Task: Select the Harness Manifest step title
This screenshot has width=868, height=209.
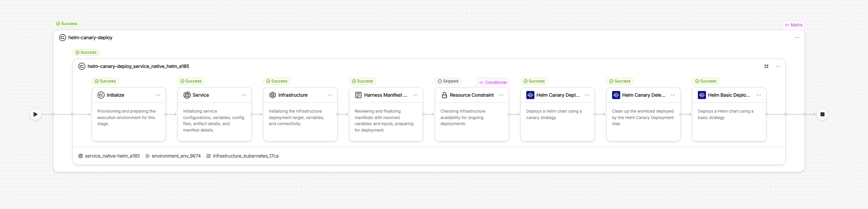Action: [x=386, y=95]
